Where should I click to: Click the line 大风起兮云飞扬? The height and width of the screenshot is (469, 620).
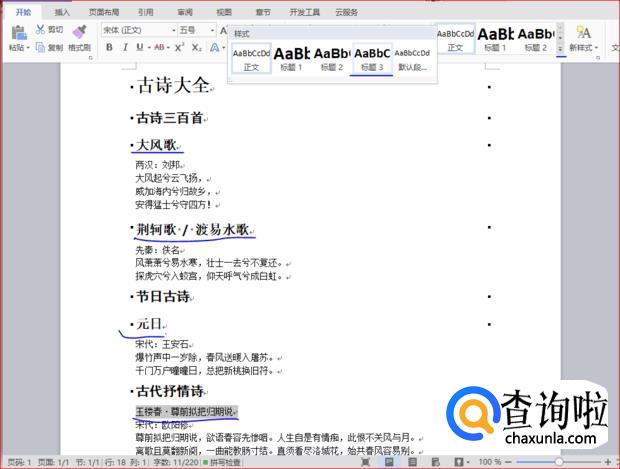[169, 178]
